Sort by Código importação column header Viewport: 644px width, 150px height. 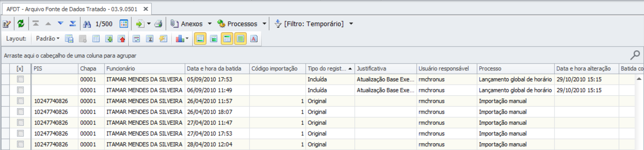click(x=278, y=68)
